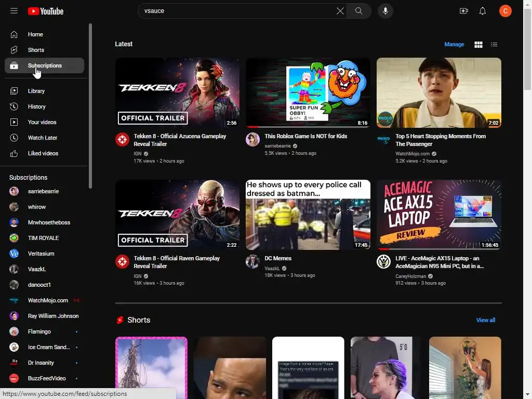Image resolution: width=532 pixels, height=399 pixels.
Task: Open danooct1 channel in subscriptions list
Action: pos(45,285)
